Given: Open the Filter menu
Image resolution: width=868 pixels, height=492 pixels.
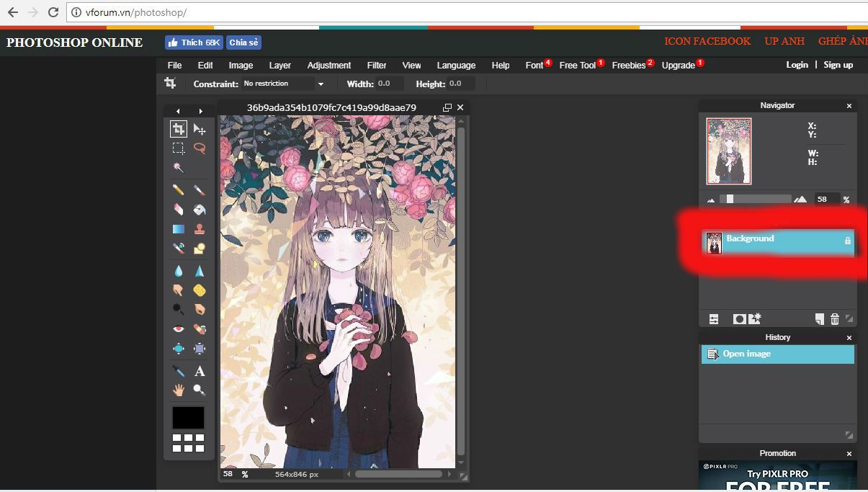Looking at the screenshot, I should [x=377, y=65].
